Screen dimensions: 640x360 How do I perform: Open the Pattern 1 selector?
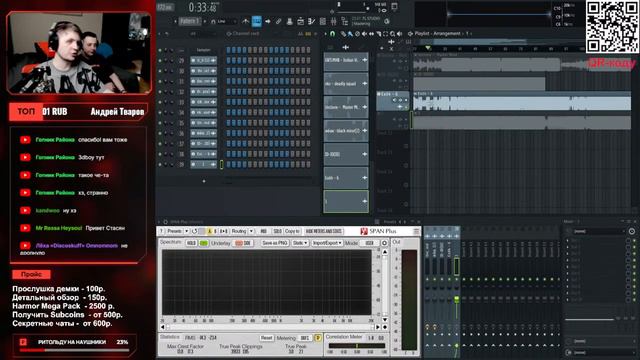(189, 21)
